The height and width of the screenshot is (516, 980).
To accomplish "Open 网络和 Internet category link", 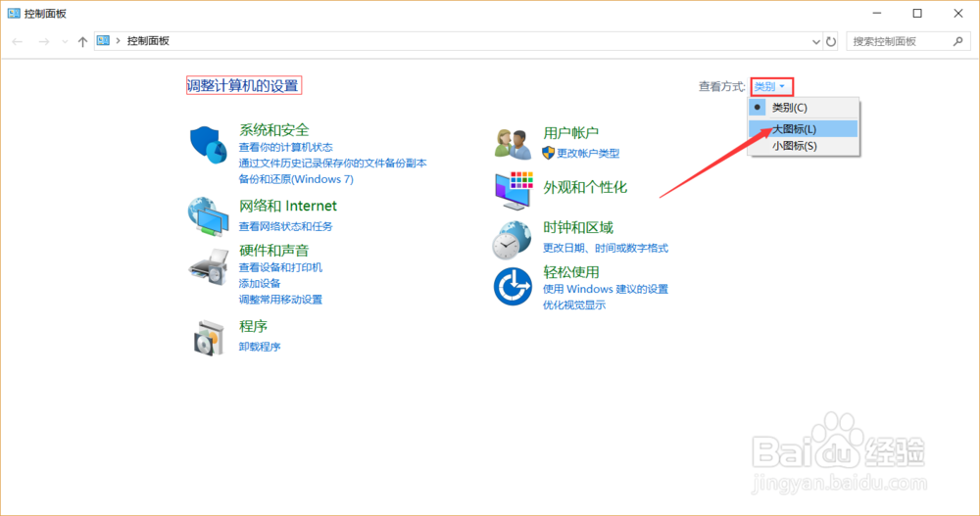I will click(x=287, y=206).
